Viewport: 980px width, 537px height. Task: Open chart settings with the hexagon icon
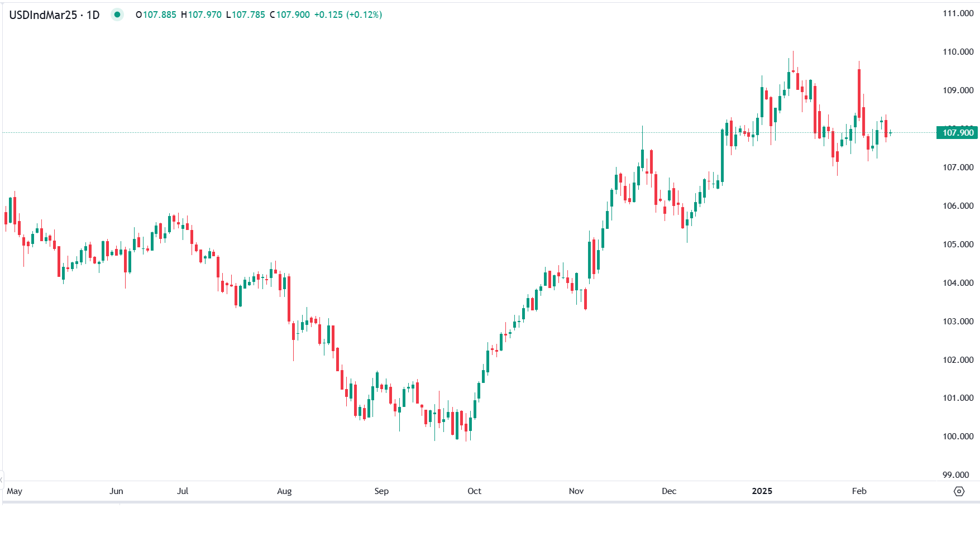pyautogui.click(x=959, y=491)
